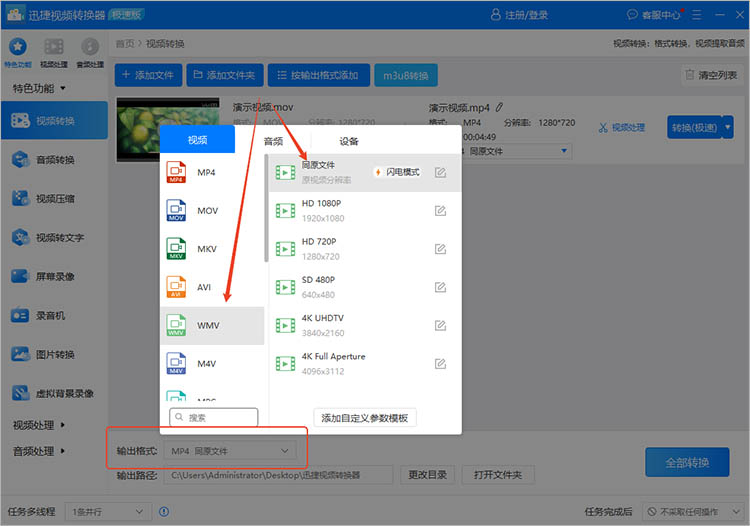Switch to the 设备 tab

[349, 141]
